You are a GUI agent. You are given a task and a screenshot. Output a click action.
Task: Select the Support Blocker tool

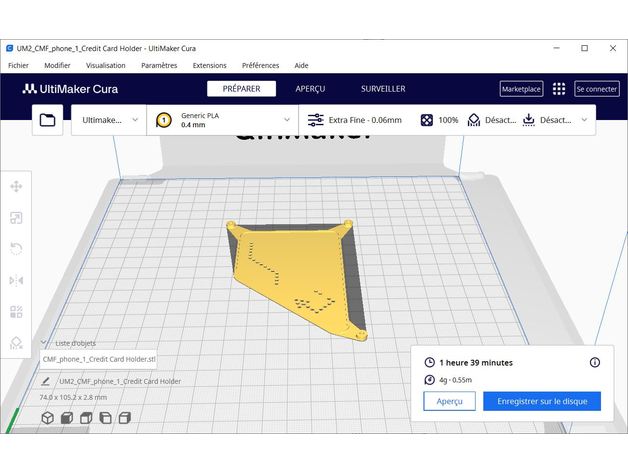(x=16, y=342)
